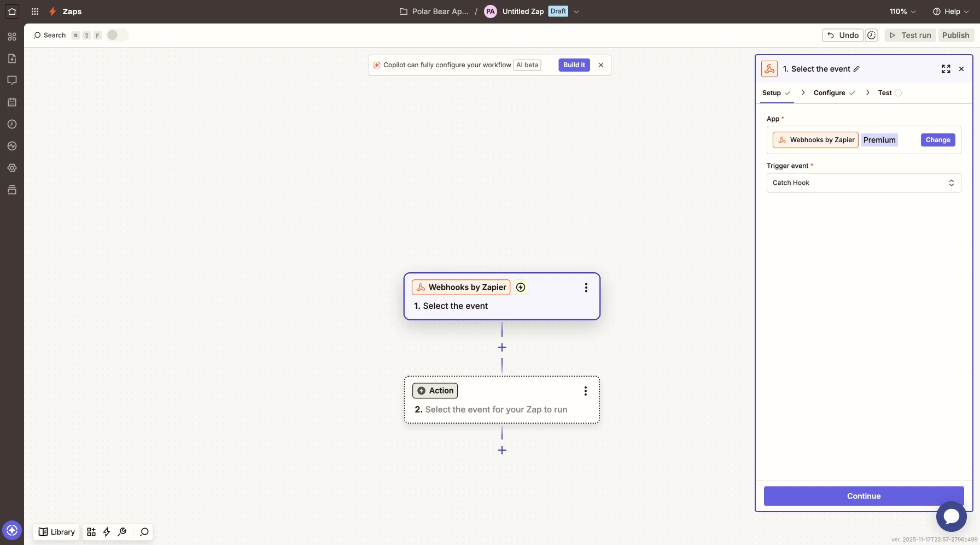Switch to the Configure tab

(829, 93)
